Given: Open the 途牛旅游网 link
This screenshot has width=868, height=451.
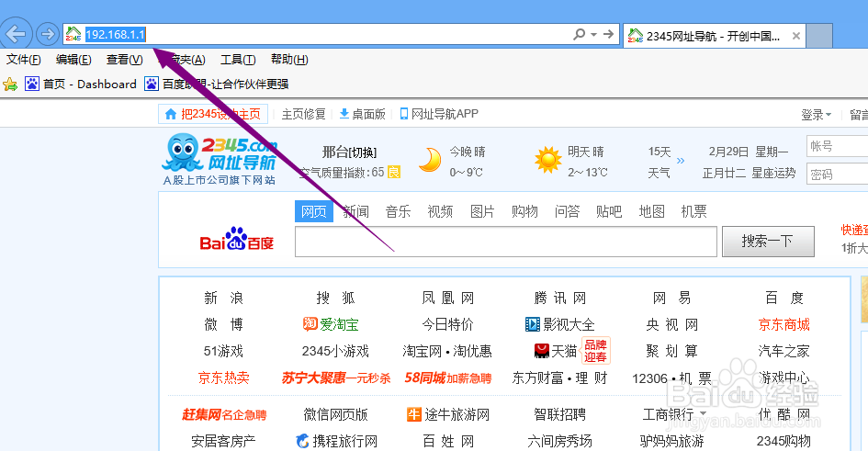Looking at the screenshot, I should click(448, 414).
